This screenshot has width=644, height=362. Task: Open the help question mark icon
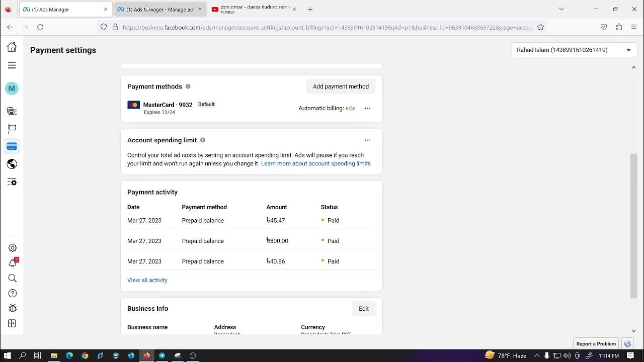(x=13, y=293)
